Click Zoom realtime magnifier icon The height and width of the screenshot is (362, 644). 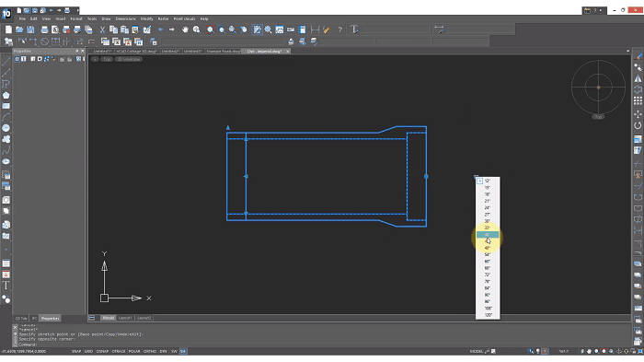196,29
